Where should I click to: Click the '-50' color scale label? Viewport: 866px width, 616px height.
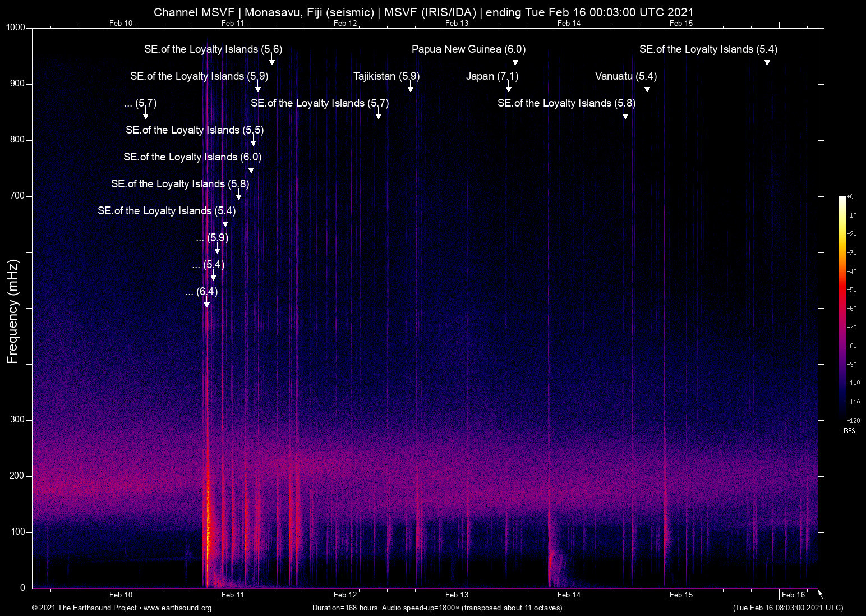[x=852, y=290]
